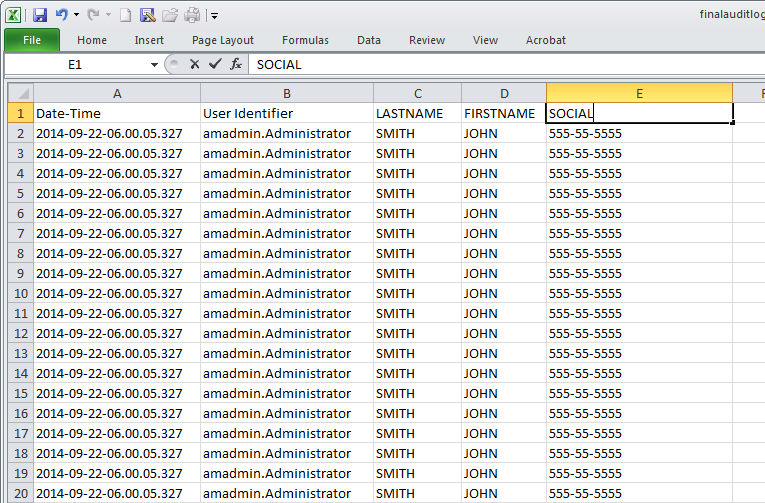Click the User Identifier header cell
This screenshot has width=765, height=503.
point(287,113)
